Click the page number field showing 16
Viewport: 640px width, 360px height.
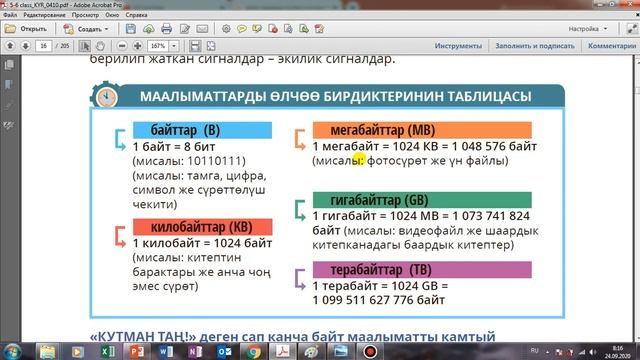click(x=43, y=46)
